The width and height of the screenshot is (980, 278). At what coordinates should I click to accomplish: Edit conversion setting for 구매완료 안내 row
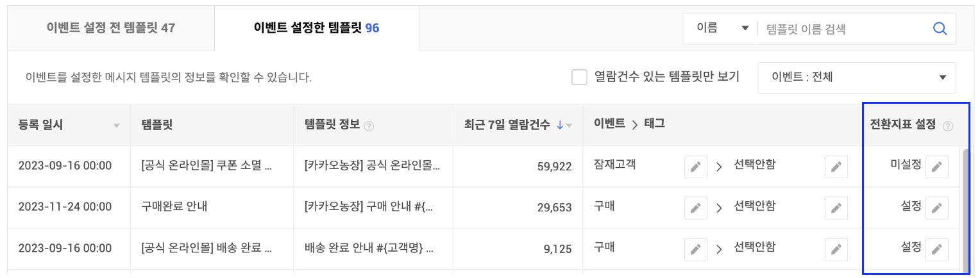coord(937,208)
